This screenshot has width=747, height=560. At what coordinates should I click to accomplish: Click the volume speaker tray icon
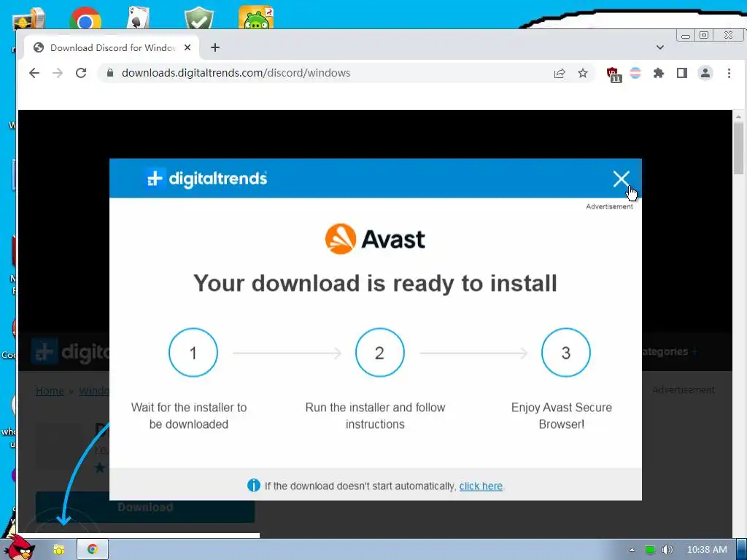click(x=667, y=550)
